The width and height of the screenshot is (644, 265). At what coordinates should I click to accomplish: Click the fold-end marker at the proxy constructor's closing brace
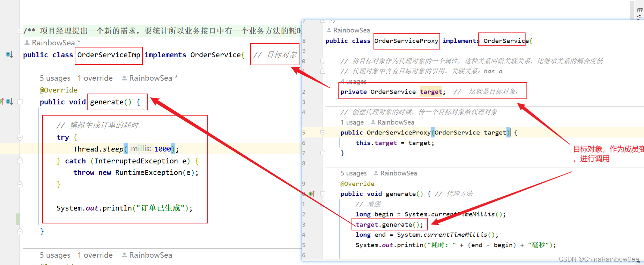click(323, 153)
